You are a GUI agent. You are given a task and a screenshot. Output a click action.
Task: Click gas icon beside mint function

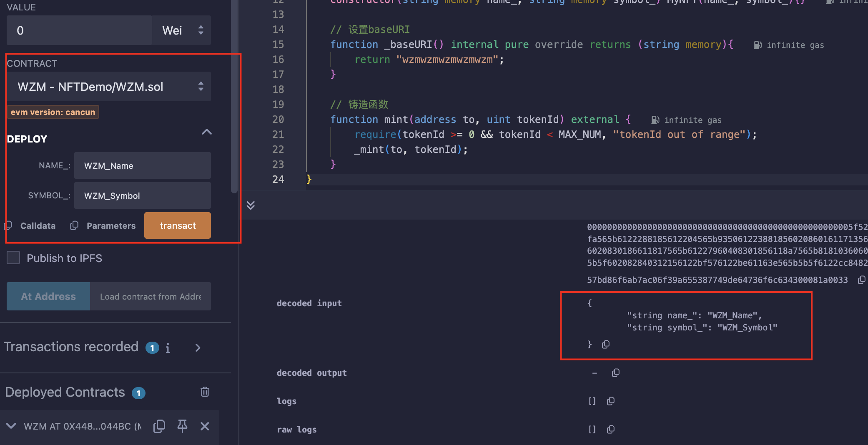(x=655, y=120)
